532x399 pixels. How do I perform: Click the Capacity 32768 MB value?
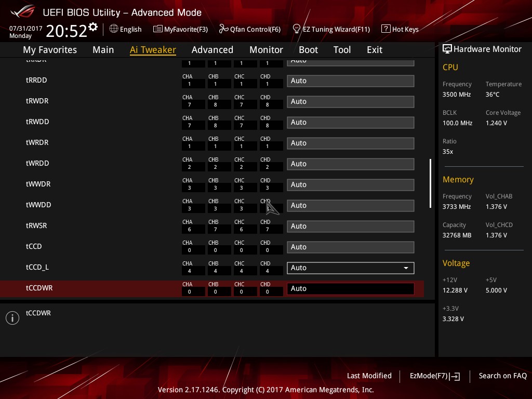pos(457,235)
